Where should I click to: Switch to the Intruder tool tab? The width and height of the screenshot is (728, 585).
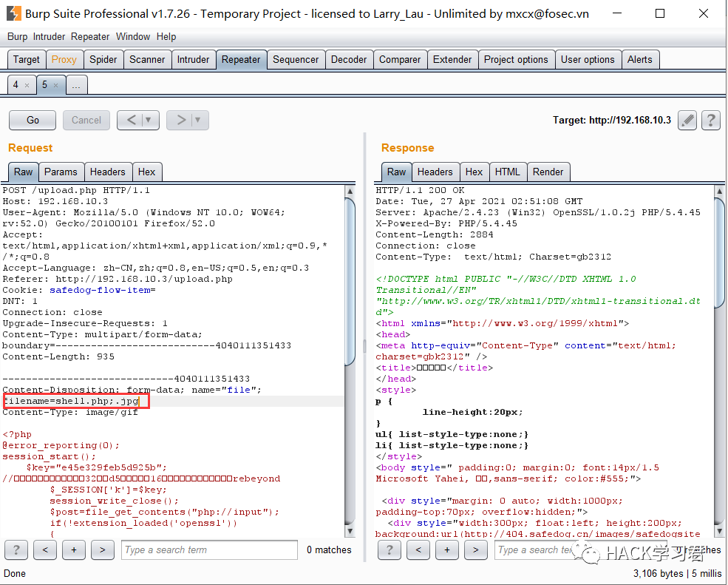[x=193, y=59]
